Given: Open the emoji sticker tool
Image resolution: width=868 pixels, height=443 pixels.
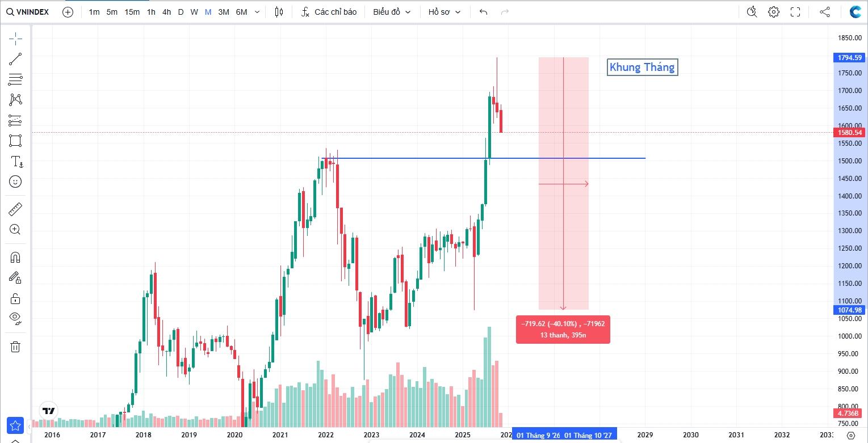Looking at the screenshot, I should tap(15, 182).
